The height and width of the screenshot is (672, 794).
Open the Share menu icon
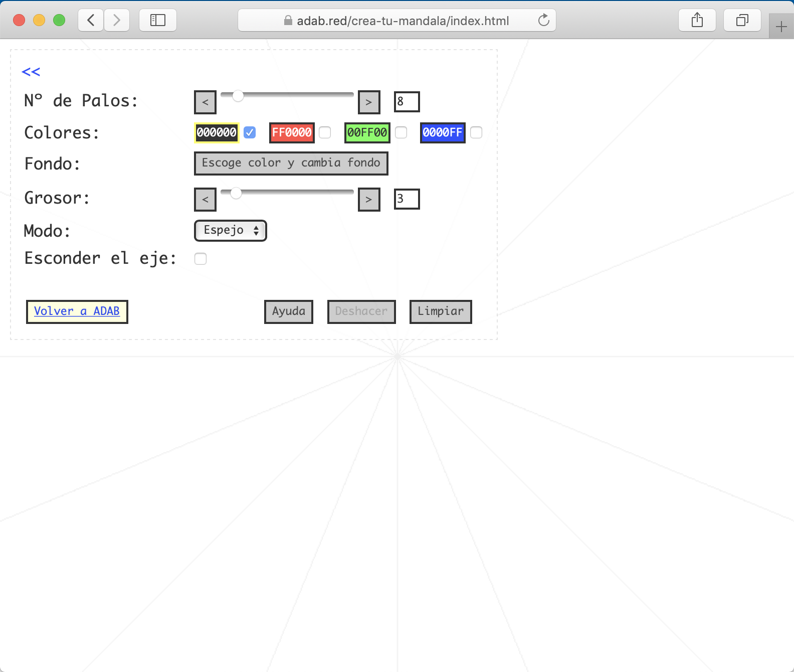(x=697, y=20)
